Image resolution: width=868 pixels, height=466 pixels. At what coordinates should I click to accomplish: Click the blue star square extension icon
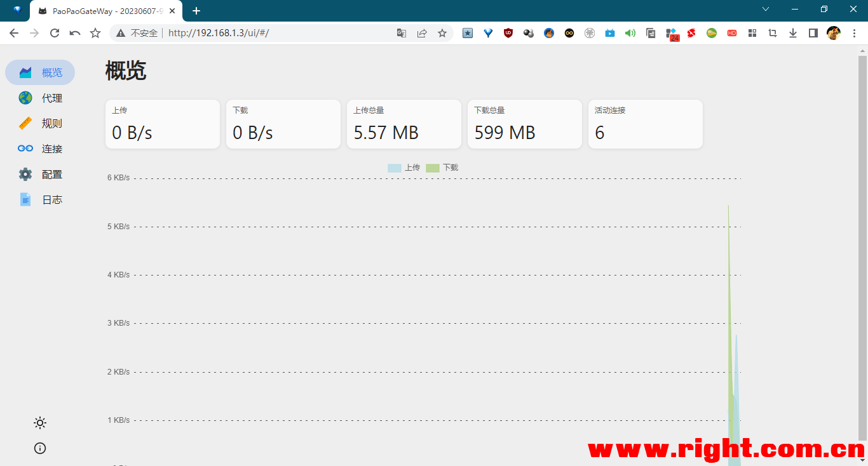(x=468, y=33)
